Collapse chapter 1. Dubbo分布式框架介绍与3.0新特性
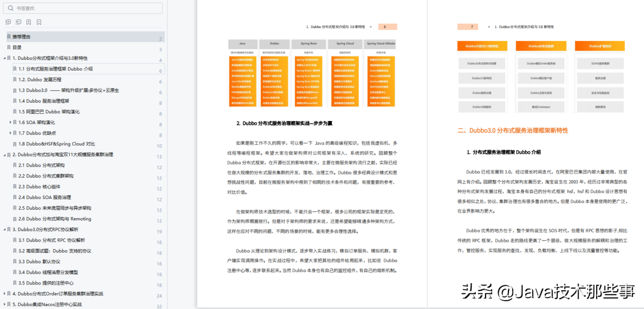644x309 pixels. point(4,58)
